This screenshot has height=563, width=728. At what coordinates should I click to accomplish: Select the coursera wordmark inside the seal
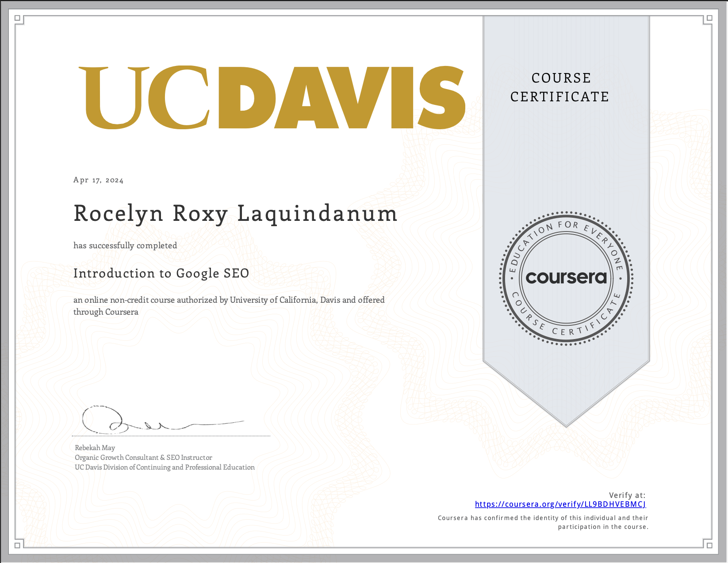coord(566,278)
